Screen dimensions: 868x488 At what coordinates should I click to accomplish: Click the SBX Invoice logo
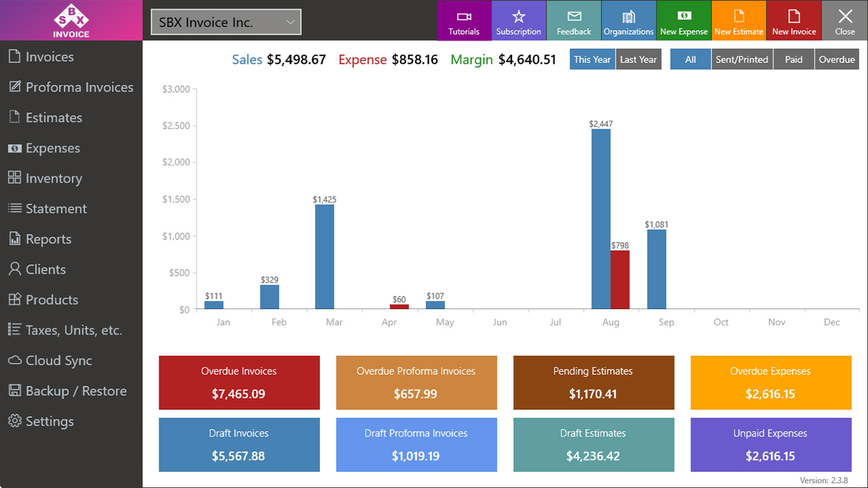[x=71, y=20]
